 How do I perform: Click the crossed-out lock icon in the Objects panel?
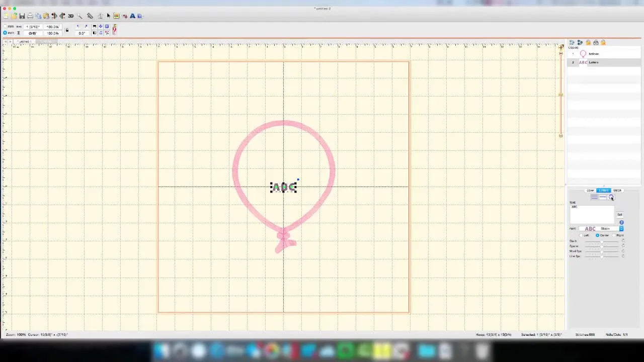596,43
